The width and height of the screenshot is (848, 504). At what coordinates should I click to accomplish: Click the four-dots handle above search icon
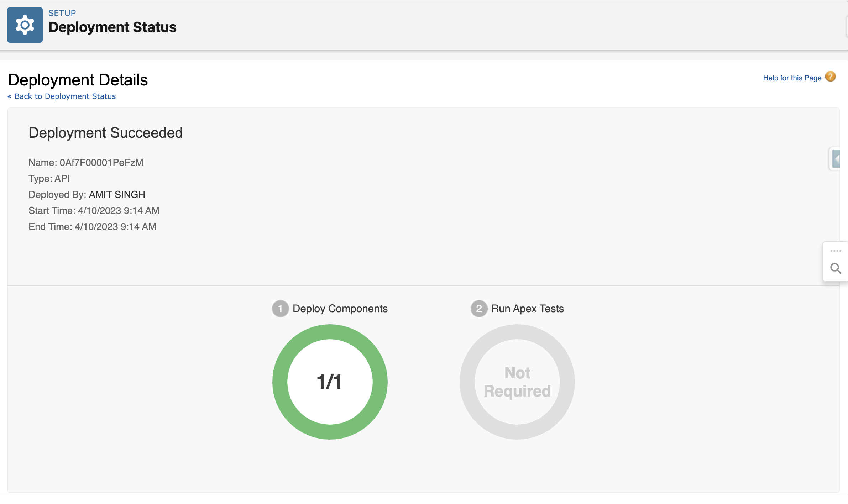tap(836, 251)
